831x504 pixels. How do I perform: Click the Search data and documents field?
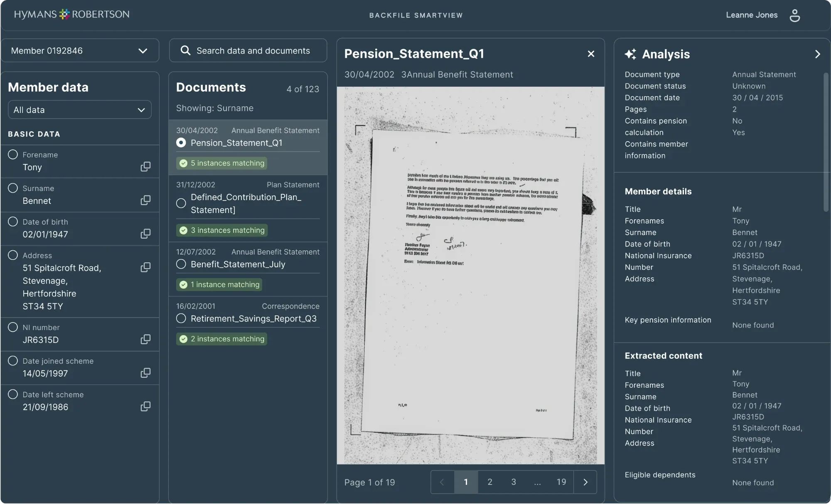(x=248, y=51)
